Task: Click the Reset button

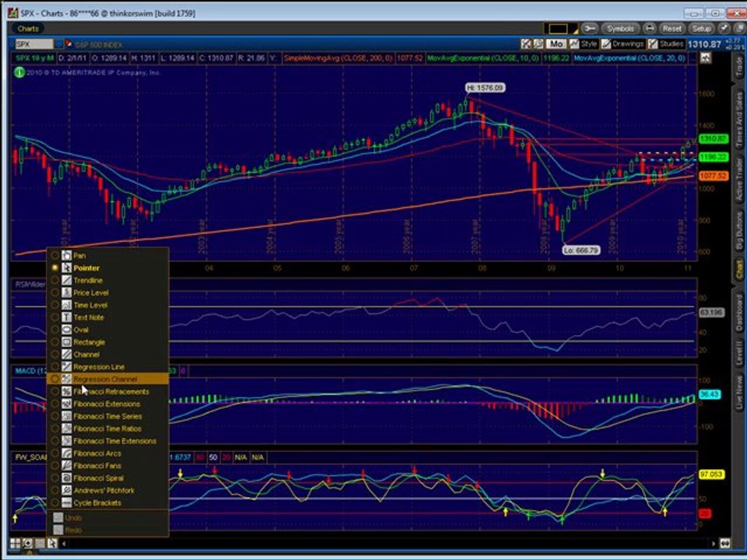Action: (672, 29)
